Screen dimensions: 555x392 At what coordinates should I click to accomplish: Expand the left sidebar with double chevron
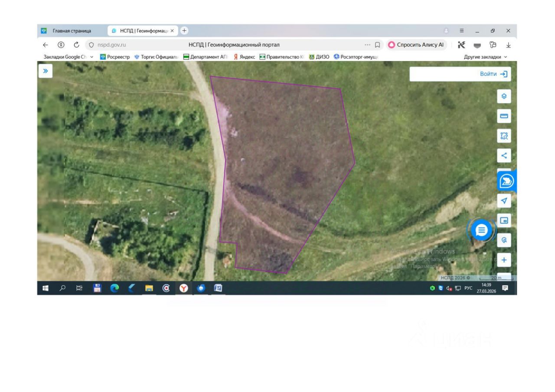click(x=46, y=72)
